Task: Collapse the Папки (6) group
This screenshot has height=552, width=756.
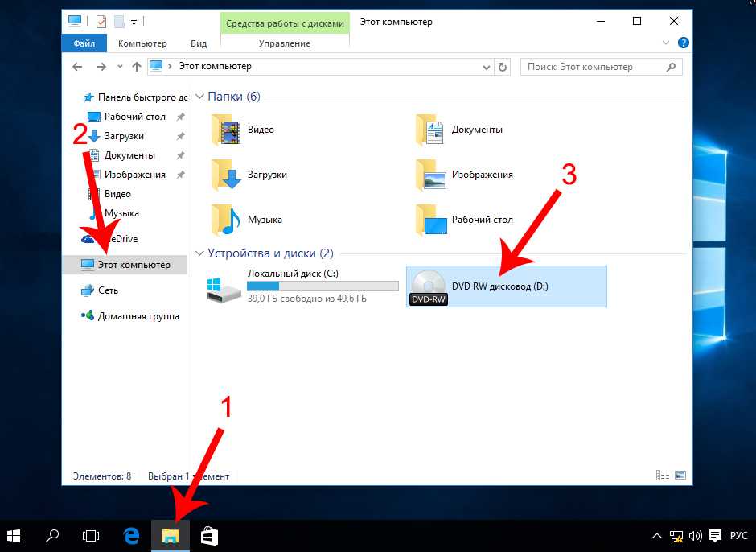Action: 199,97
